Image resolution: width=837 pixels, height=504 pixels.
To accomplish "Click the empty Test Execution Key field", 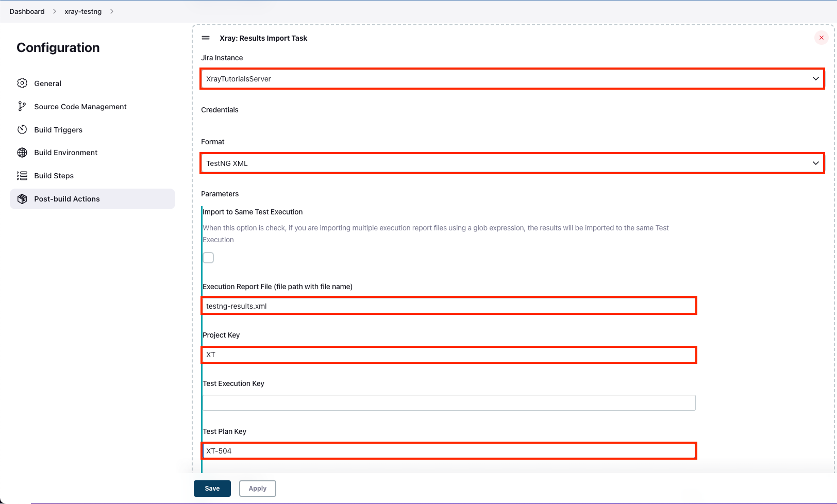I will [x=449, y=402].
